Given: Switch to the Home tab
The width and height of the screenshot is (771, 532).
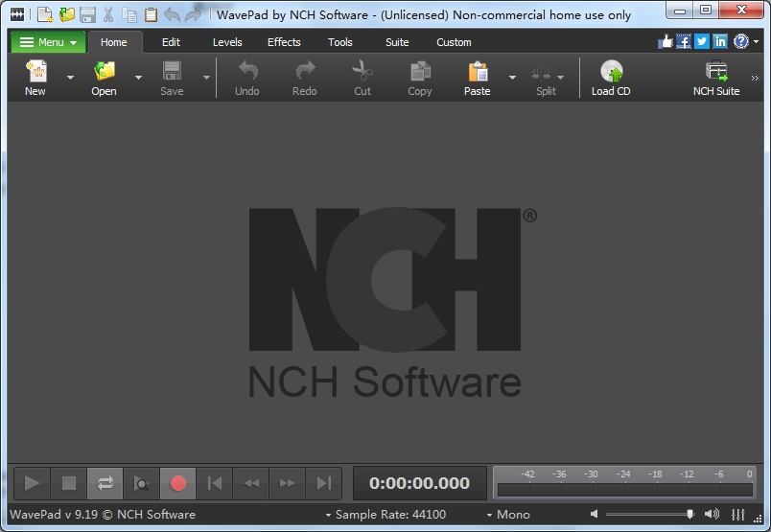Looking at the screenshot, I should point(114,42).
